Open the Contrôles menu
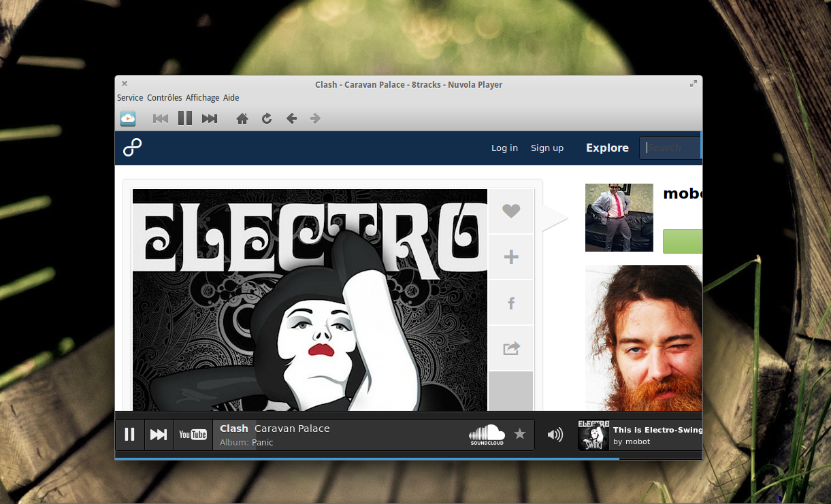The image size is (831, 504). point(165,98)
